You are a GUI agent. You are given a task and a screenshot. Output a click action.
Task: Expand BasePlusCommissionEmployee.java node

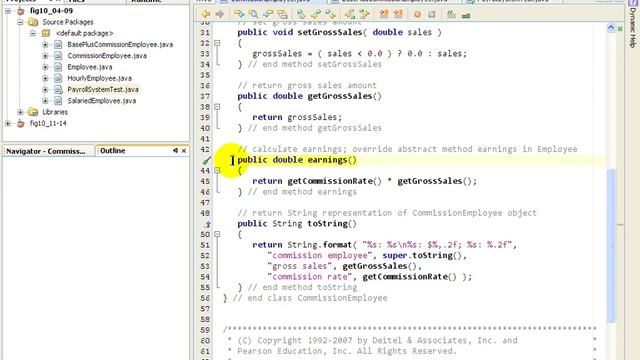click(45, 44)
